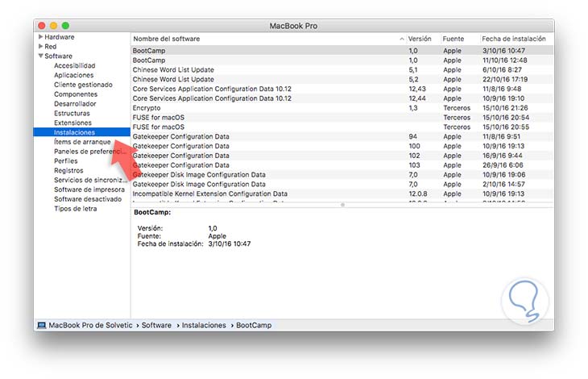
Task: Select Registros in the sidebar
Action: coord(68,170)
